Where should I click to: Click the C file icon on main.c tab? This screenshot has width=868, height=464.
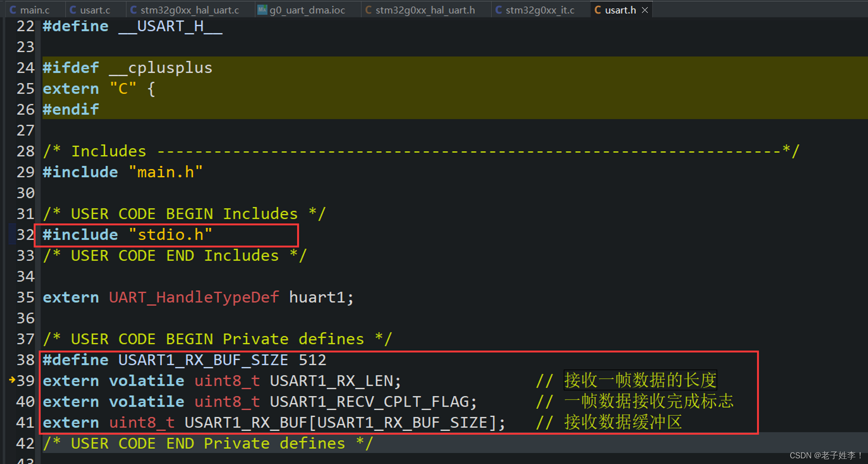pos(13,10)
